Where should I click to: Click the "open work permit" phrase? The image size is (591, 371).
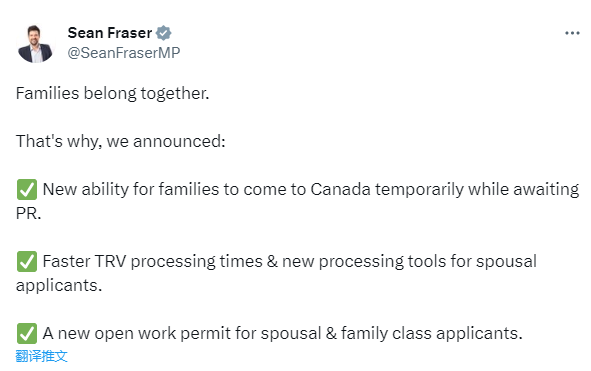(162, 333)
